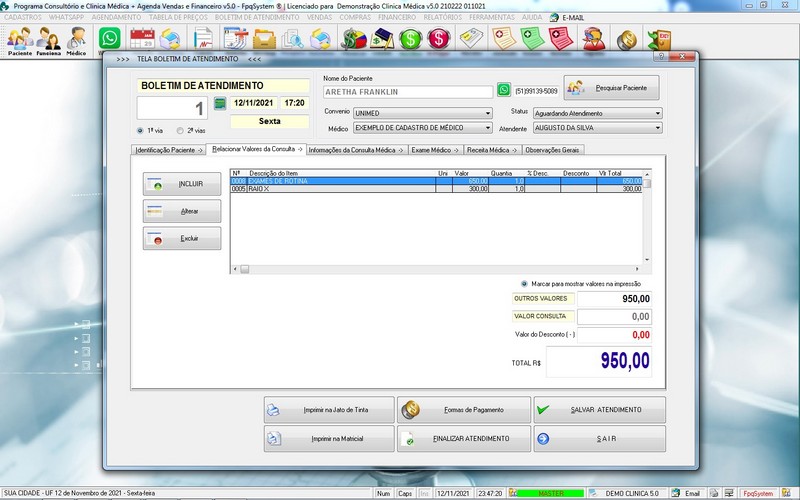
Task: Click the Pesquisar Paciente button
Action: click(611, 88)
